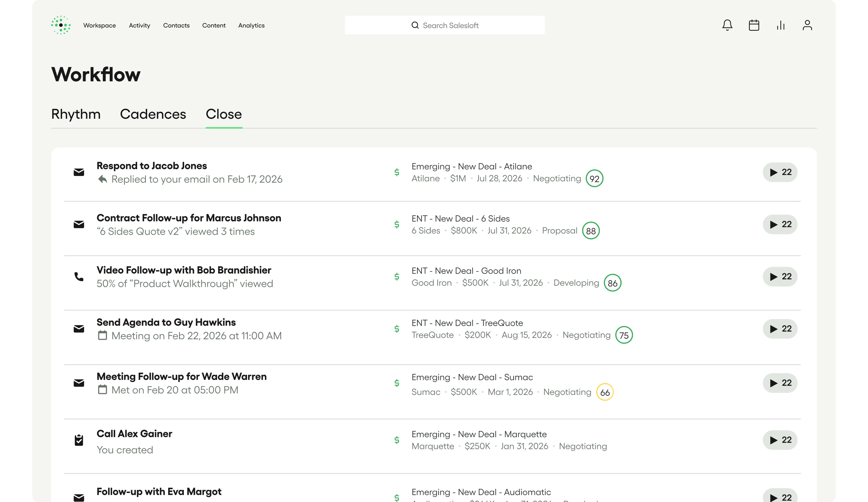
Task: Click the dollar icon beside Marquette deal
Action: 397,440
